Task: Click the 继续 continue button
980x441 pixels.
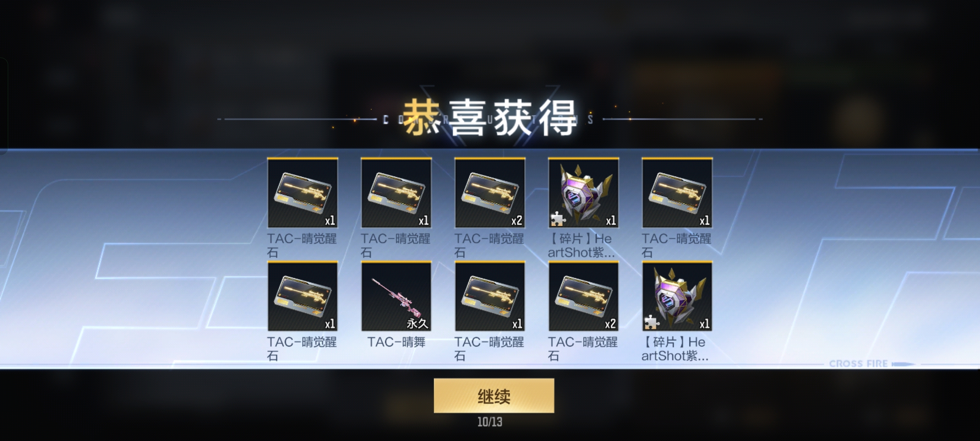Action: coord(494,395)
